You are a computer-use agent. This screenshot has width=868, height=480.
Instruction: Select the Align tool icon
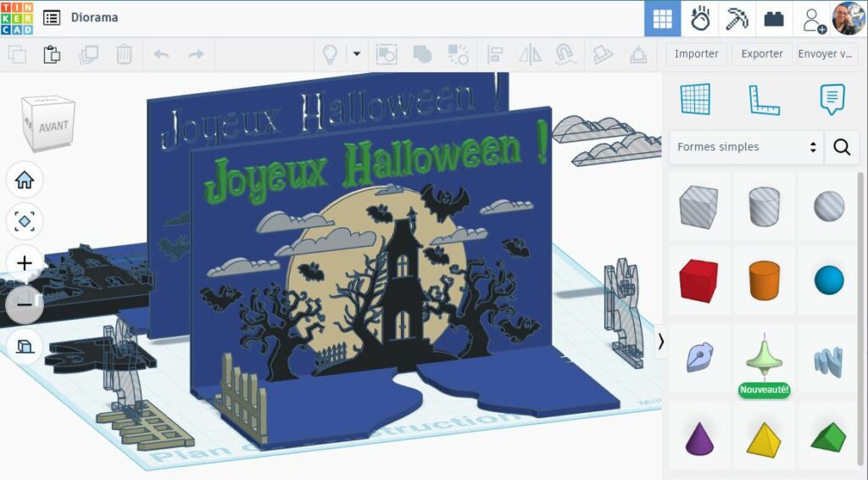click(494, 55)
